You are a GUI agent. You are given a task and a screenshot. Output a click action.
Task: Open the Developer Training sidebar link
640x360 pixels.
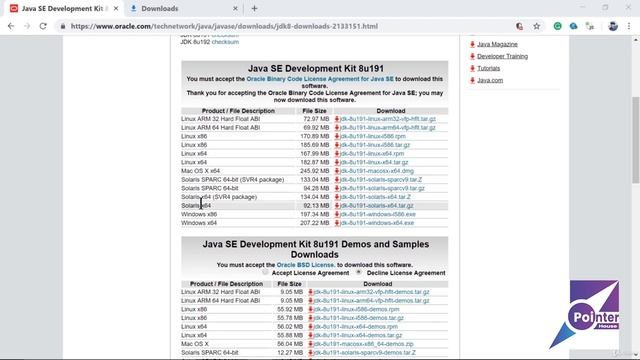502,56
